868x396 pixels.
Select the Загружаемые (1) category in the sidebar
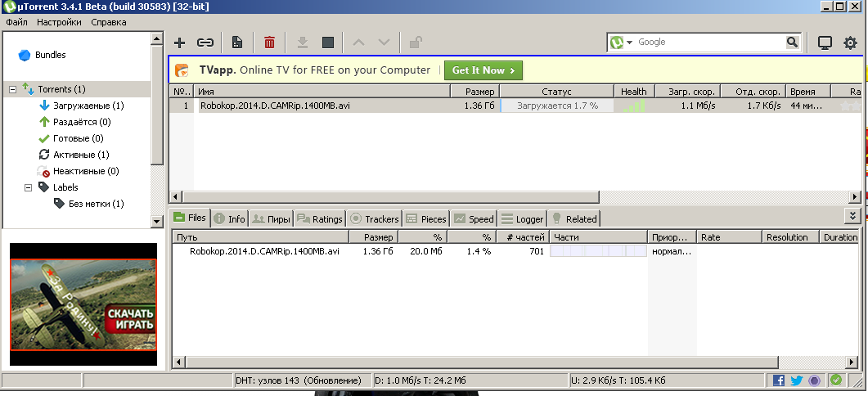click(x=88, y=106)
